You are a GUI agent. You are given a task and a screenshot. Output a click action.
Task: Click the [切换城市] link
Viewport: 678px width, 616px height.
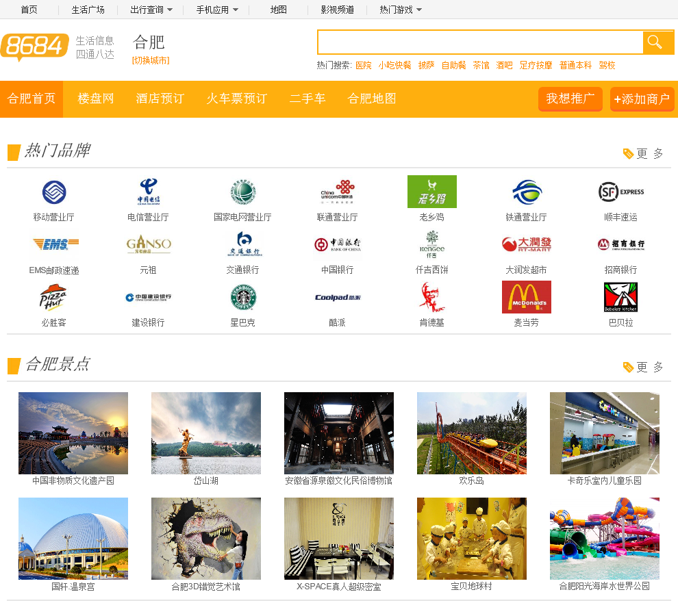click(x=151, y=60)
